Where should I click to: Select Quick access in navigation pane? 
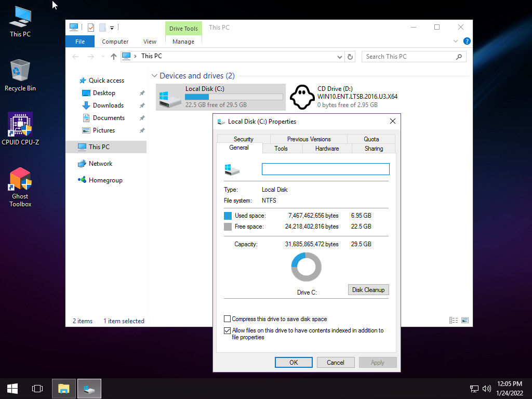coord(106,81)
